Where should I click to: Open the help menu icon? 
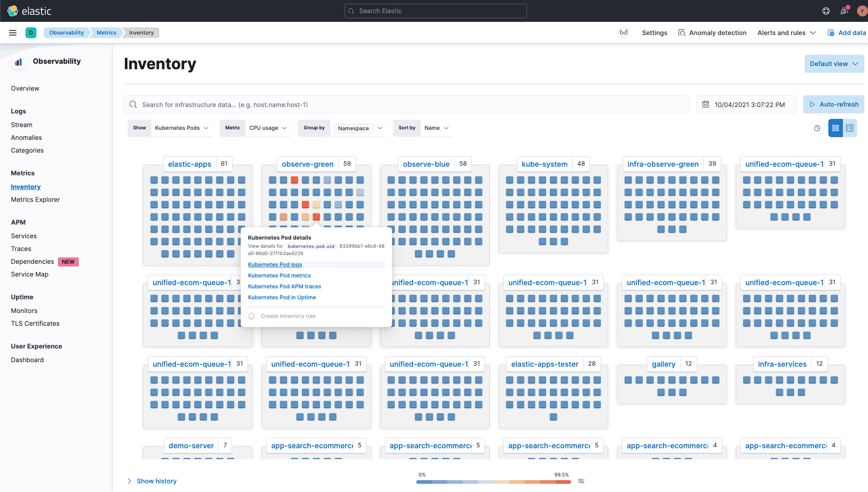pyautogui.click(x=826, y=11)
